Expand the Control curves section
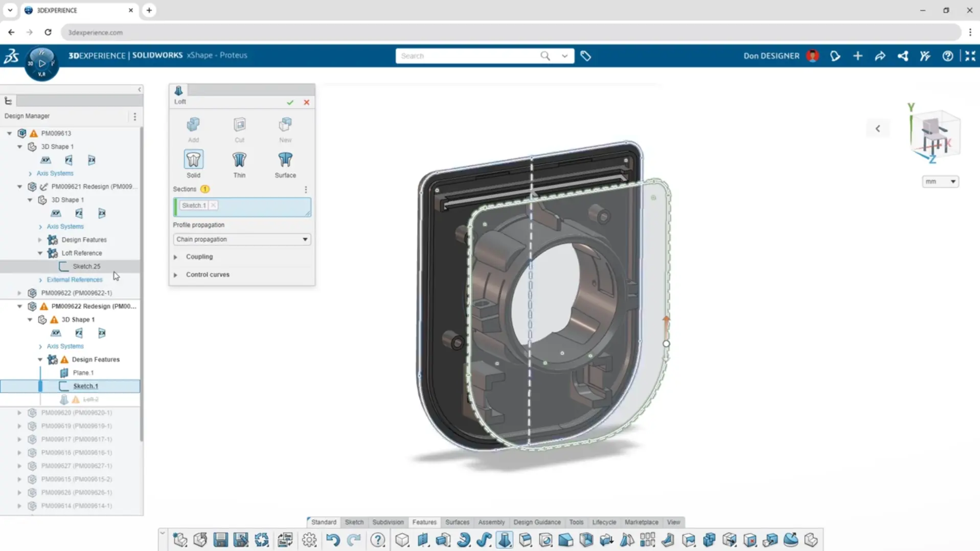Viewport: 980px width, 551px height. (x=175, y=275)
